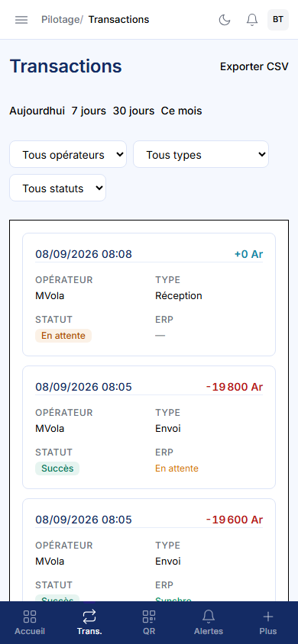Screen dimensions: 298x644
Task: Open the Accueil tab in bottom navigation
Action: point(30,623)
